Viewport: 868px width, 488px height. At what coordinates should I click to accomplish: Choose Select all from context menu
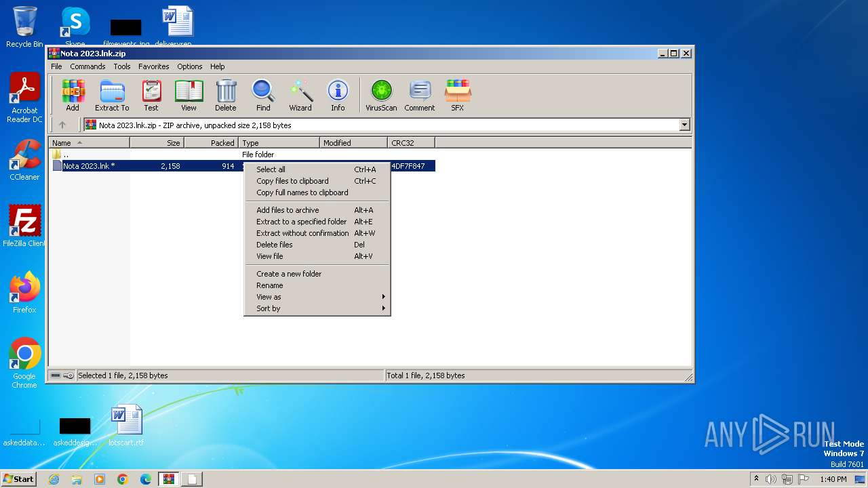[317, 169]
